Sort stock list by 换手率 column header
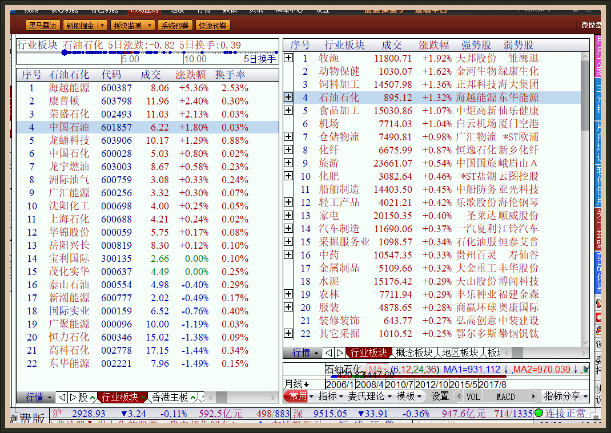Image resolution: width=611 pixels, height=433 pixels. (230, 75)
